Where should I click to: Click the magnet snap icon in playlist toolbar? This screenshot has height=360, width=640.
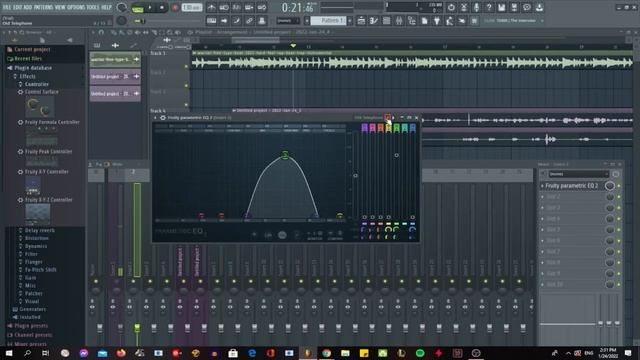click(101, 32)
